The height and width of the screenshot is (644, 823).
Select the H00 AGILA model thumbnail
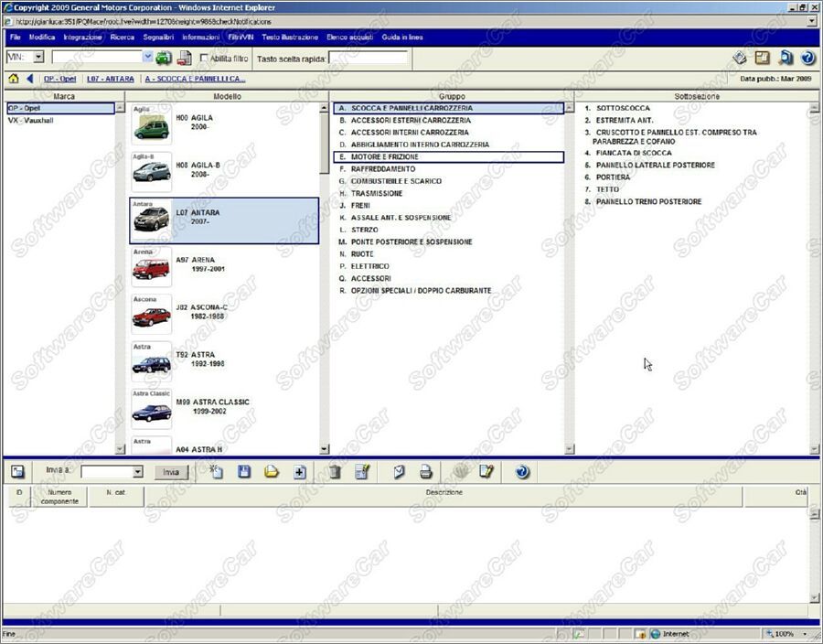click(x=151, y=123)
